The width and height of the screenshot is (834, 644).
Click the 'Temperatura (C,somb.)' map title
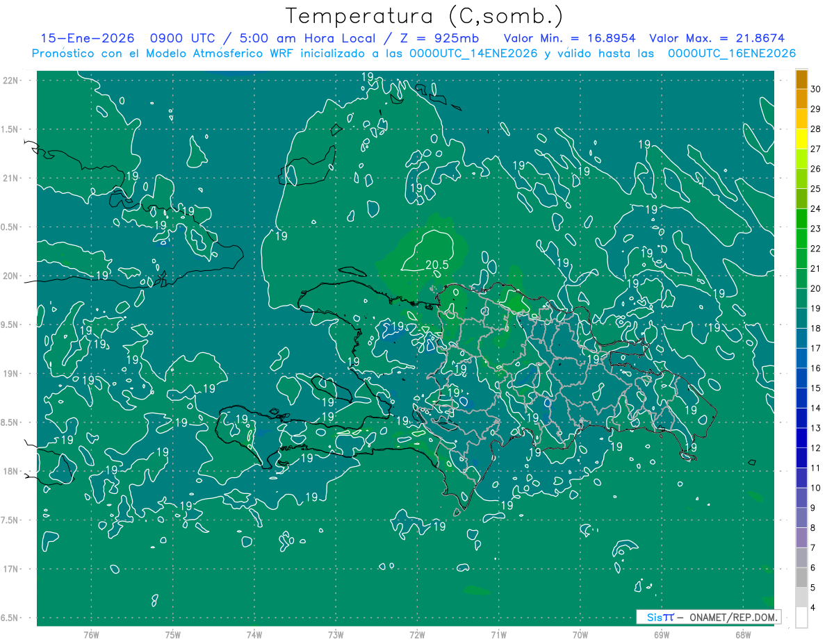423,16
